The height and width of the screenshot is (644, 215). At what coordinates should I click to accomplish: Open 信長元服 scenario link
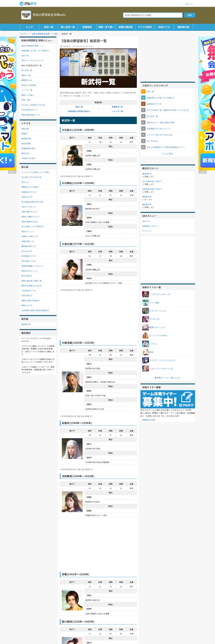tap(25, 129)
